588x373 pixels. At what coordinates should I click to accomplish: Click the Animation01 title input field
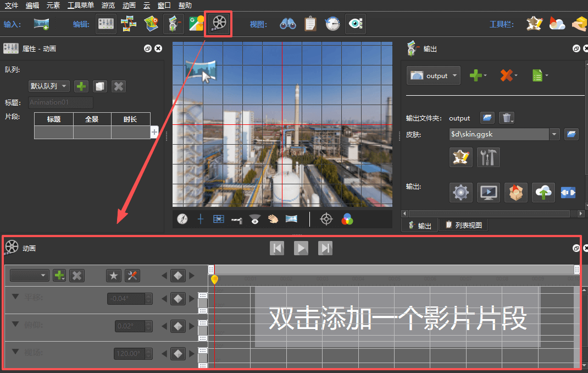point(60,102)
